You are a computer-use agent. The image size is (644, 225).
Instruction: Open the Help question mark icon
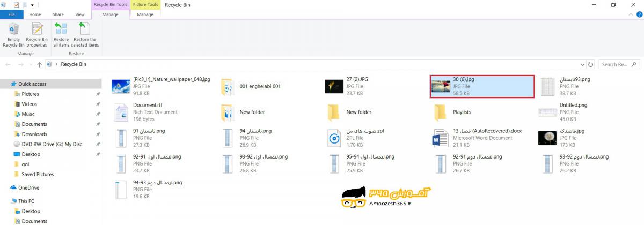point(639,15)
